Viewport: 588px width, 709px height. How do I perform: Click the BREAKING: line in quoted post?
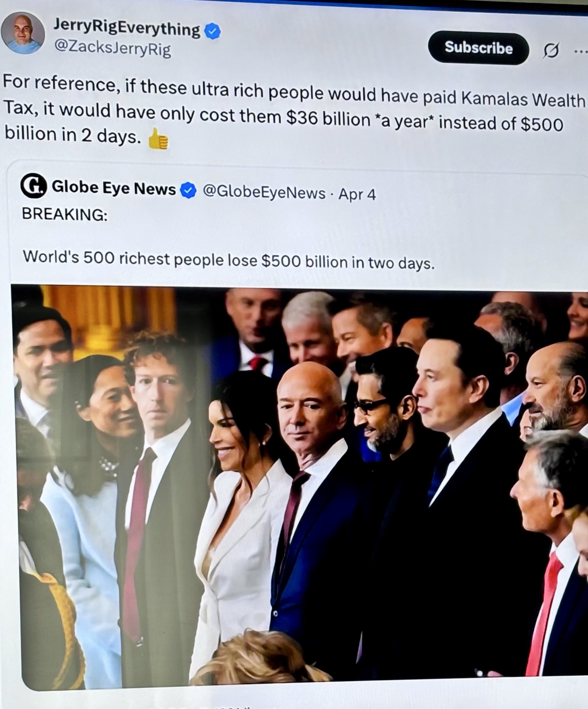coord(64,214)
